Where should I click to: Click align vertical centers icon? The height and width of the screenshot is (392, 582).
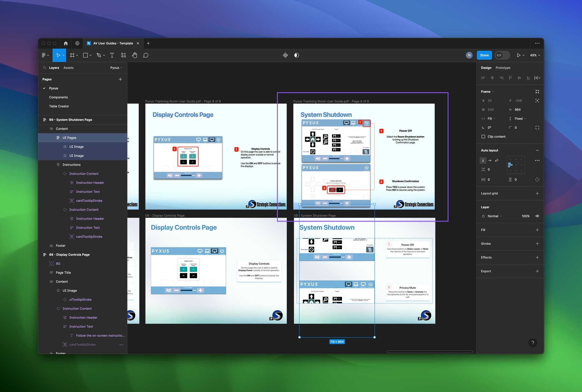tap(519, 78)
